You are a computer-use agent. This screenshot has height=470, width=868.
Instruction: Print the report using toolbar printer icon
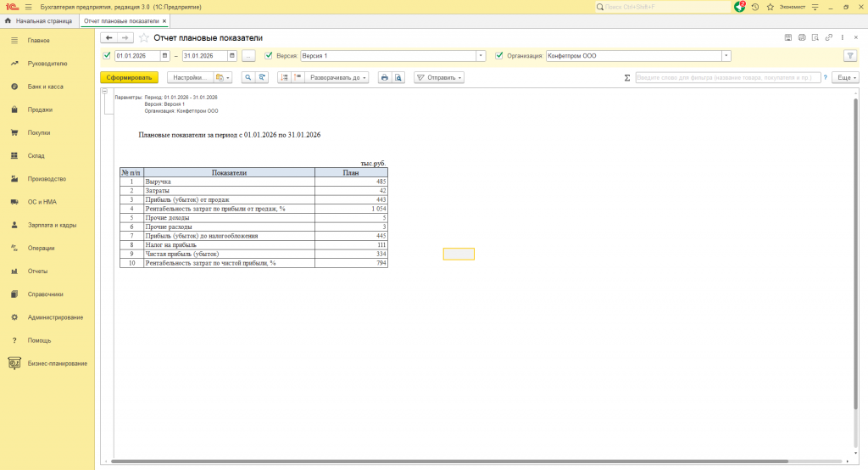(385, 77)
